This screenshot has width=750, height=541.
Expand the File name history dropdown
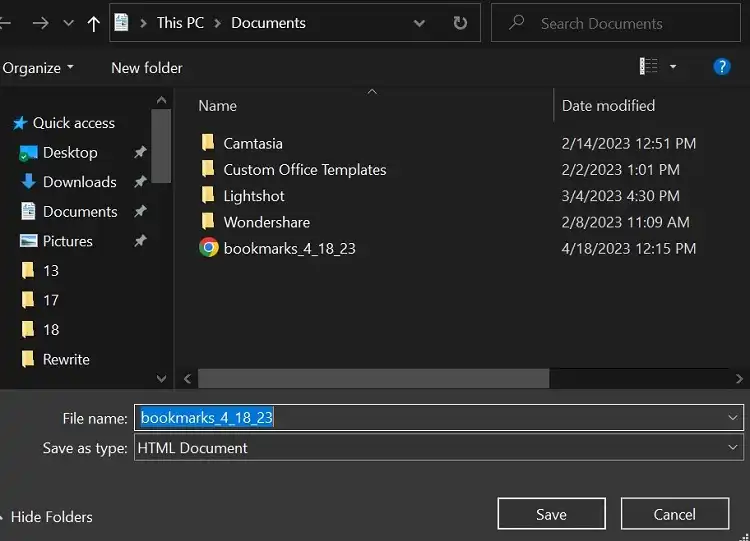point(733,418)
